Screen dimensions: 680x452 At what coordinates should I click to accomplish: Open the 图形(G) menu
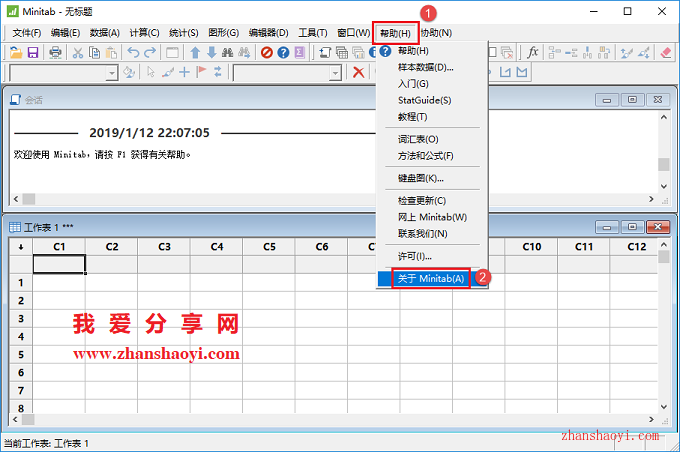point(223,33)
